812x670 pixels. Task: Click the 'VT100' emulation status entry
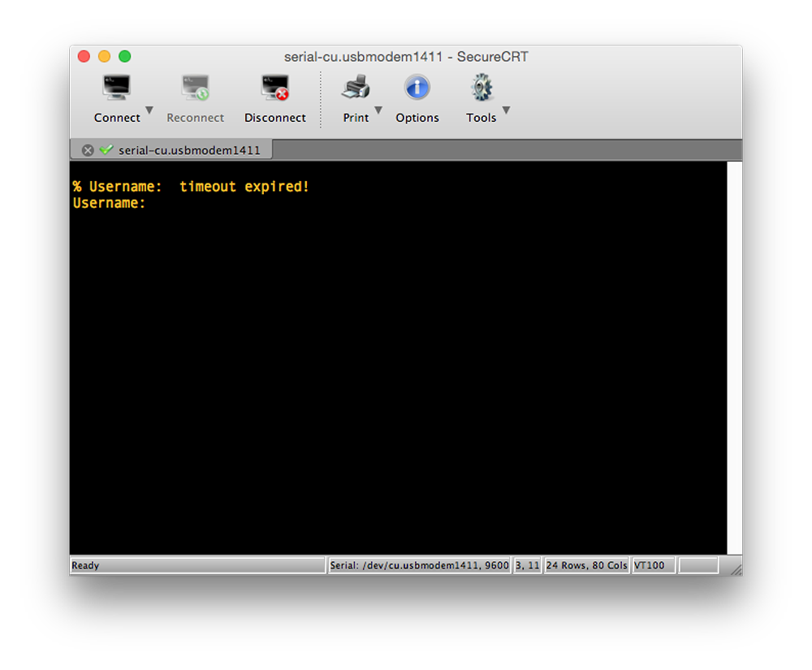coord(653,565)
